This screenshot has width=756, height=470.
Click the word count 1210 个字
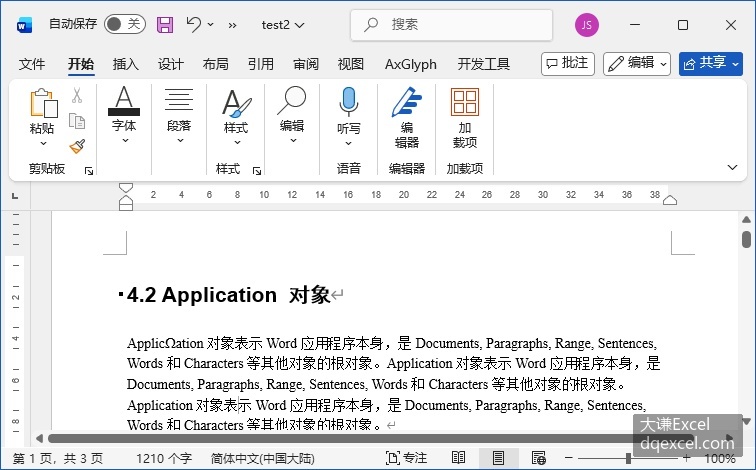pos(164,458)
